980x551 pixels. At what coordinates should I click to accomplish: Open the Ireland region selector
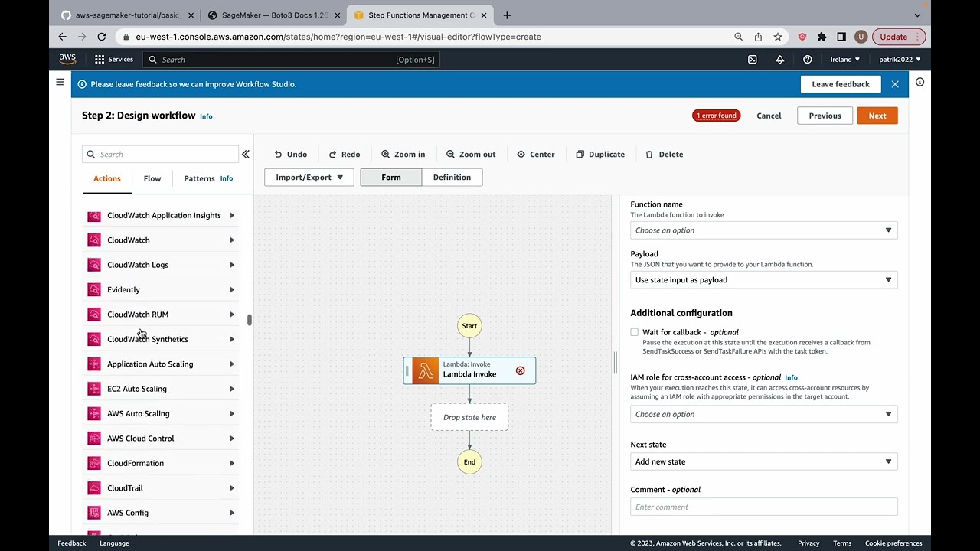pos(844,59)
